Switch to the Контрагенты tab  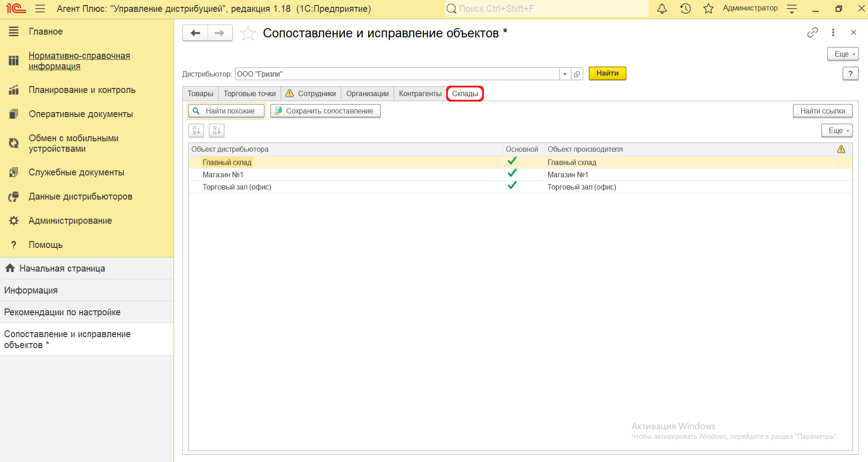click(420, 93)
